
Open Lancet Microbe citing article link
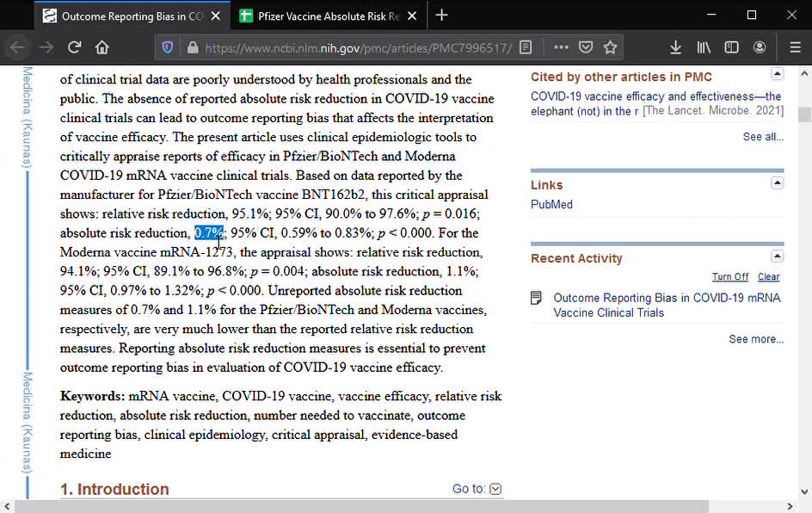coord(655,103)
